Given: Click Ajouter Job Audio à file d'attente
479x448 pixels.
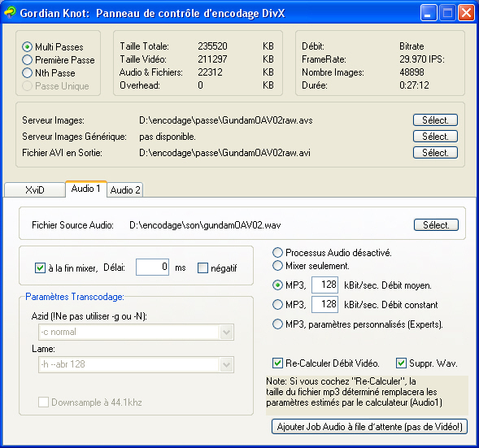Looking at the screenshot, I should tap(370, 427).
